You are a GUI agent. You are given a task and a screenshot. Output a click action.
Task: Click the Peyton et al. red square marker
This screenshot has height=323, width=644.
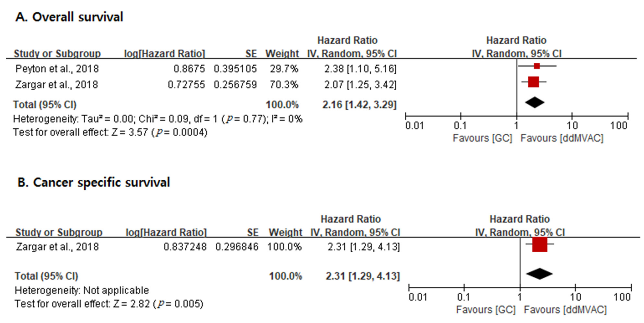537,66
